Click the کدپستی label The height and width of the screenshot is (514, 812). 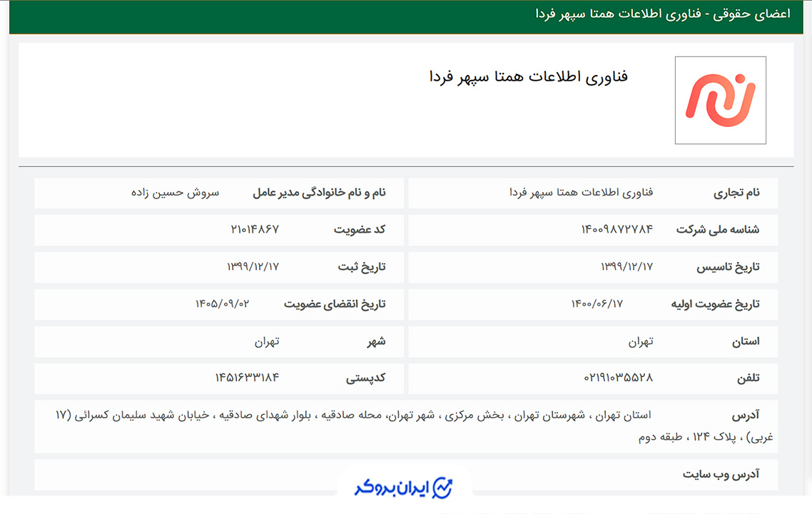pyautogui.click(x=365, y=378)
